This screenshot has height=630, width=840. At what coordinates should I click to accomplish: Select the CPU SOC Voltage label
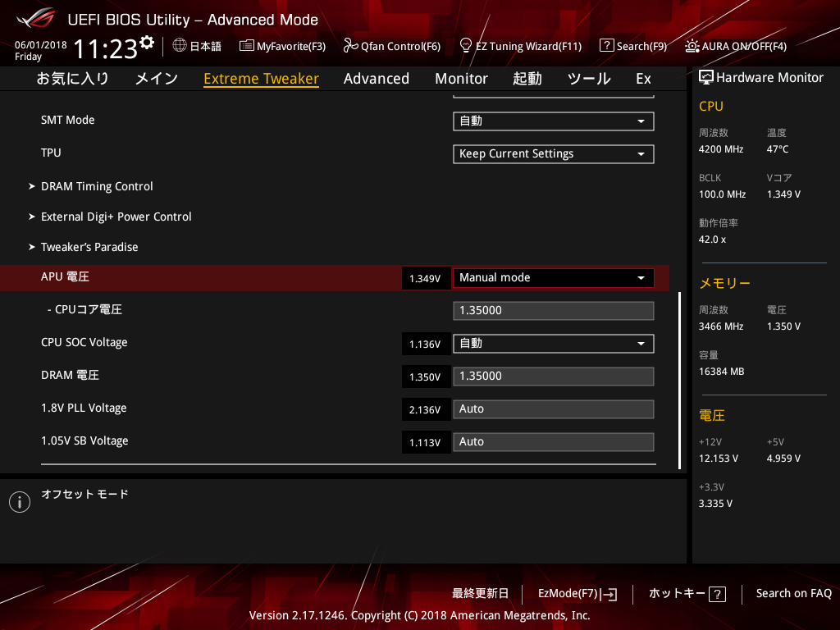point(84,342)
